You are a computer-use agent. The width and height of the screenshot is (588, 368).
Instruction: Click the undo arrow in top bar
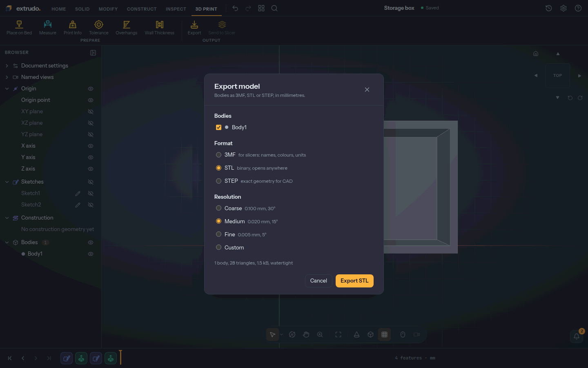click(x=235, y=8)
